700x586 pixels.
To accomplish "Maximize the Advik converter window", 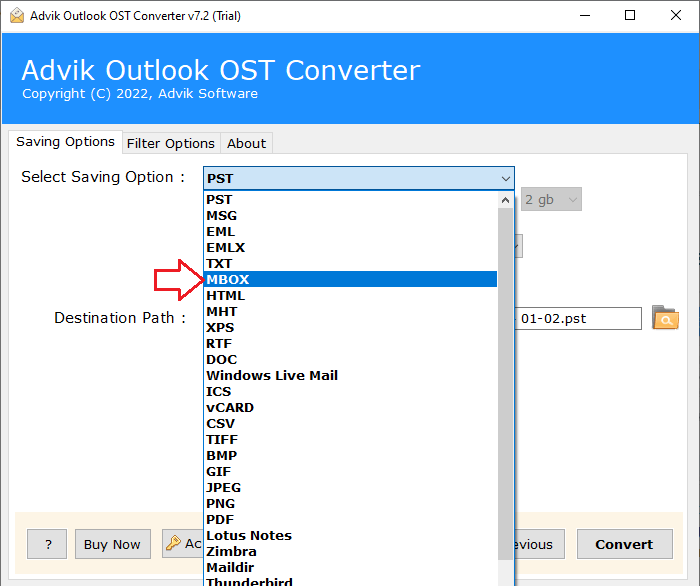I will (x=630, y=15).
